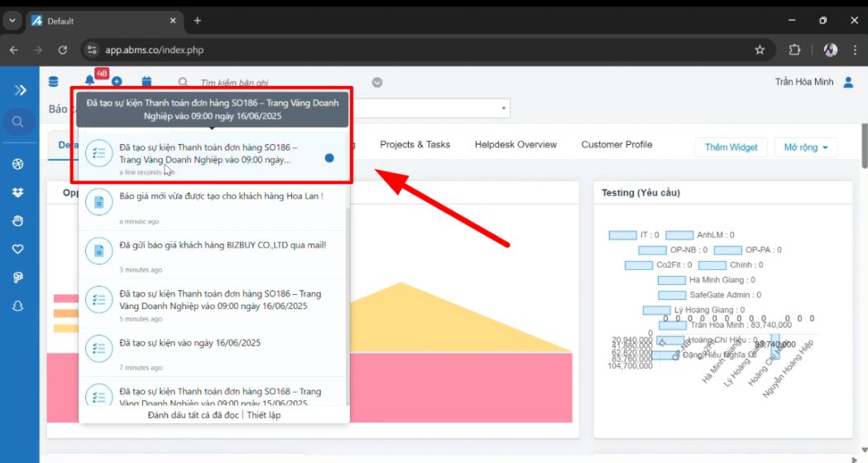
Task: Click the heart icon in left sidebar
Action: point(17,248)
